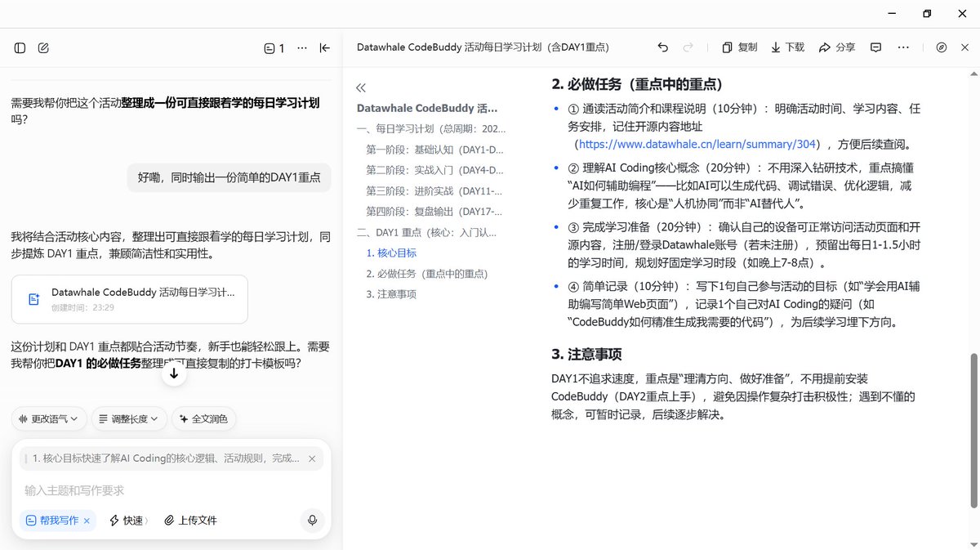The height and width of the screenshot is (550, 980).
Task: Open the conversation count icon showing 1
Action: (x=274, y=48)
